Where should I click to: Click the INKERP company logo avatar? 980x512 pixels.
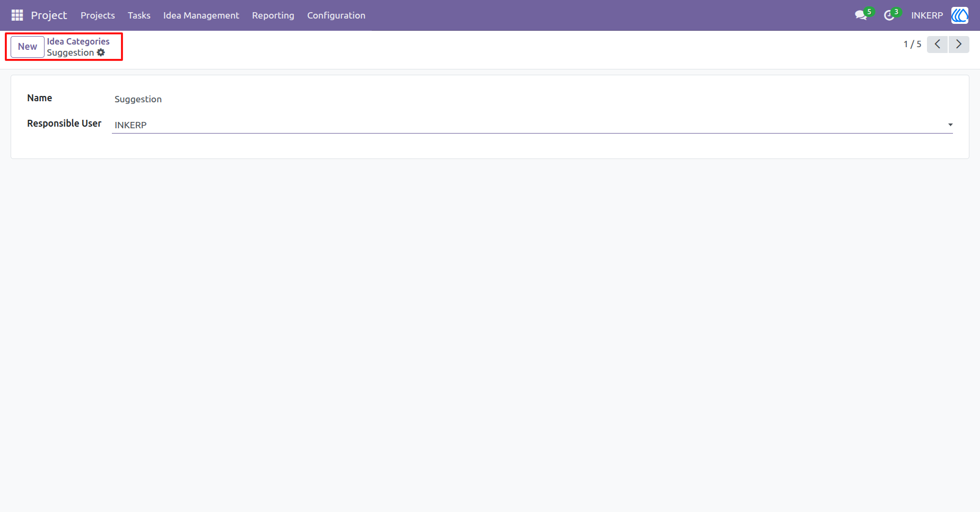click(x=960, y=15)
